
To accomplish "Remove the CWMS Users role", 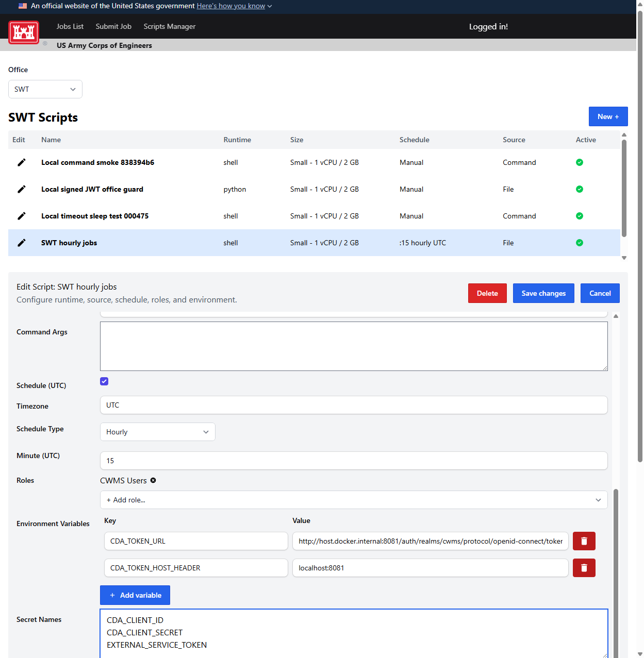I will (x=153, y=480).
